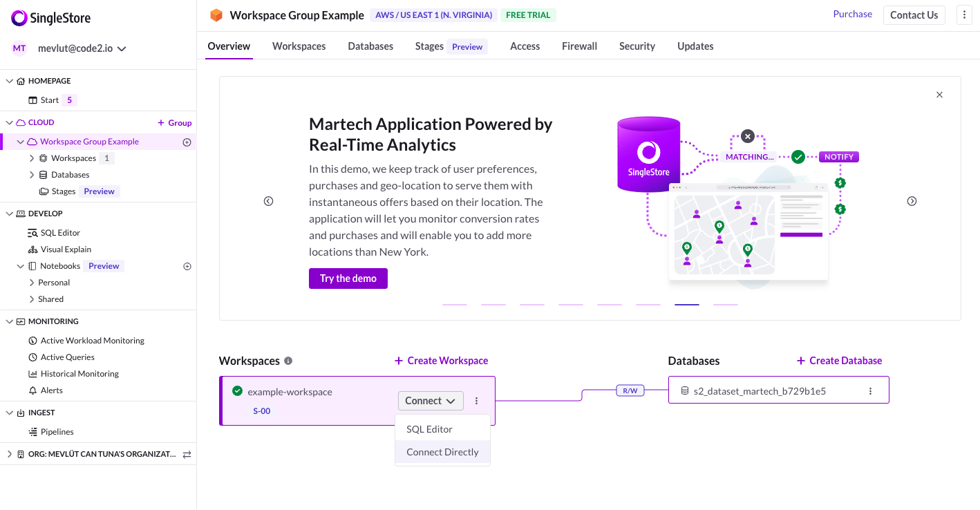980x510 pixels.
Task: Click the S-00 workspace size label
Action: [262, 411]
